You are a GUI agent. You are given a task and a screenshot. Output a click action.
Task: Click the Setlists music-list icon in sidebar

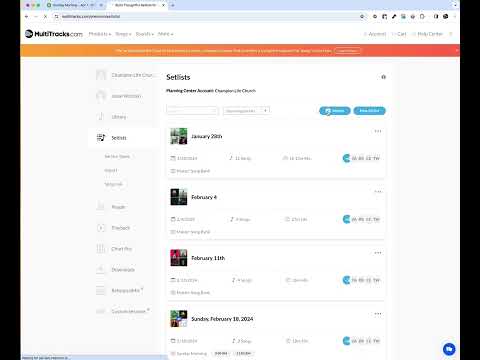coord(101,138)
